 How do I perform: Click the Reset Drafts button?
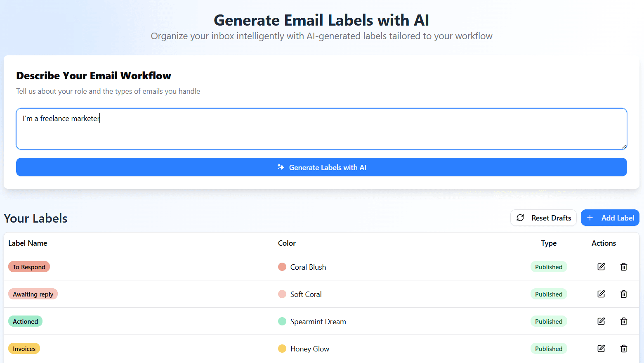[543, 218]
